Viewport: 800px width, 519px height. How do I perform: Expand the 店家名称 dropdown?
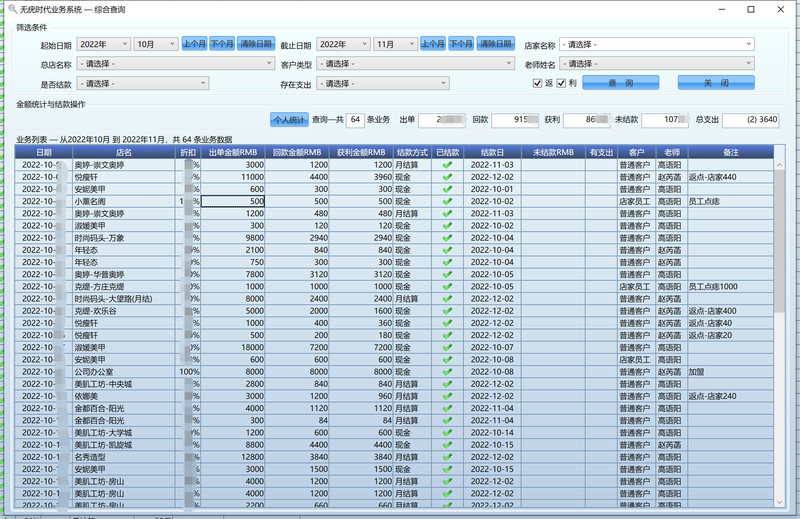coord(657,44)
